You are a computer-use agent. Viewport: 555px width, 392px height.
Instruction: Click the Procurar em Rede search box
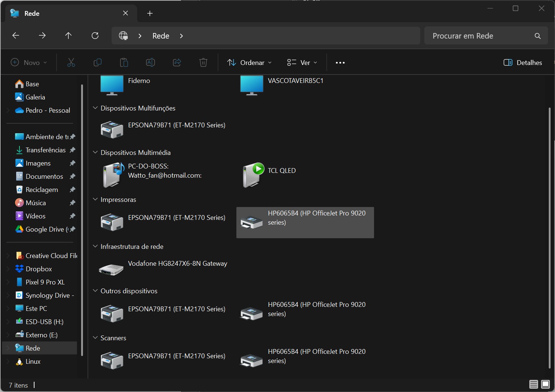coord(477,36)
